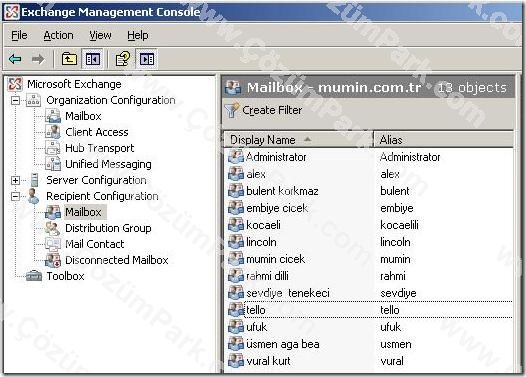This screenshot has height=377, width=526.
Task: Select the Disconnected Mailbox tree item
Action: click(x=116, y=260)
